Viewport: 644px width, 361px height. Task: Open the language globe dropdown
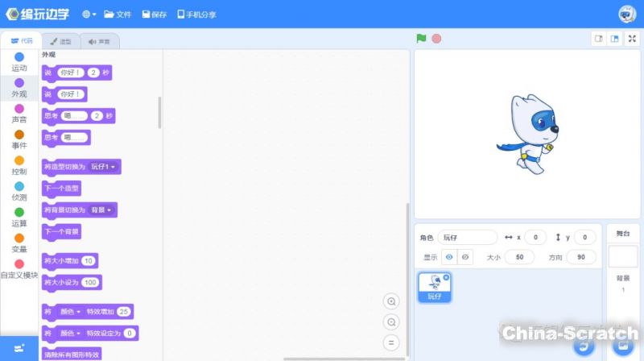point(89,15)
